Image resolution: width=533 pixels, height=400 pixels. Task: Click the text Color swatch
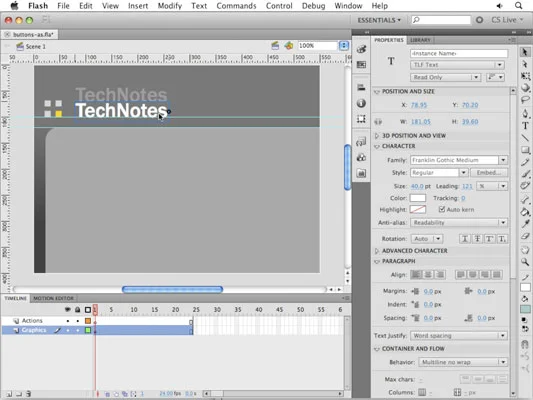[418, 198]
